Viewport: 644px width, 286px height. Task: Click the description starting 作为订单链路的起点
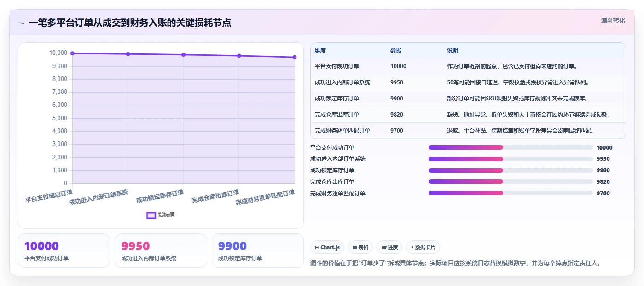pos(512,66)
